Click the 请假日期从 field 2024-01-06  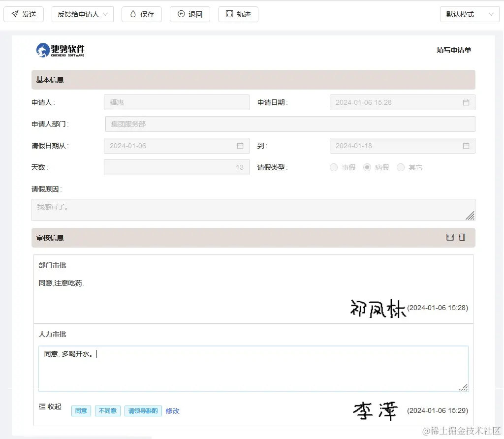coord(177,146)
